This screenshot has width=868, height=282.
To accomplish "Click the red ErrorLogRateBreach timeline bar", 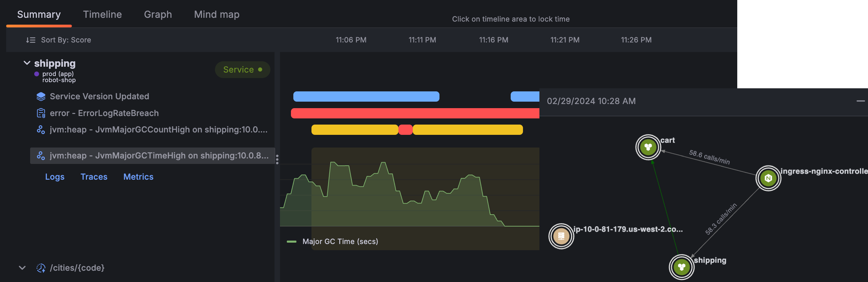I will click(x=414, y=113).
